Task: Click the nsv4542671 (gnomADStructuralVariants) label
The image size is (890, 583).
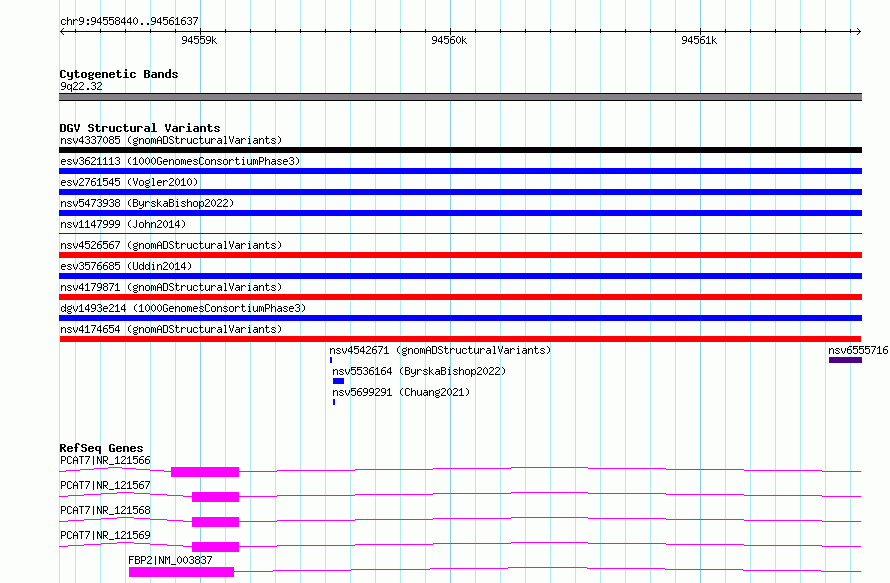Action: coord(440,350)
